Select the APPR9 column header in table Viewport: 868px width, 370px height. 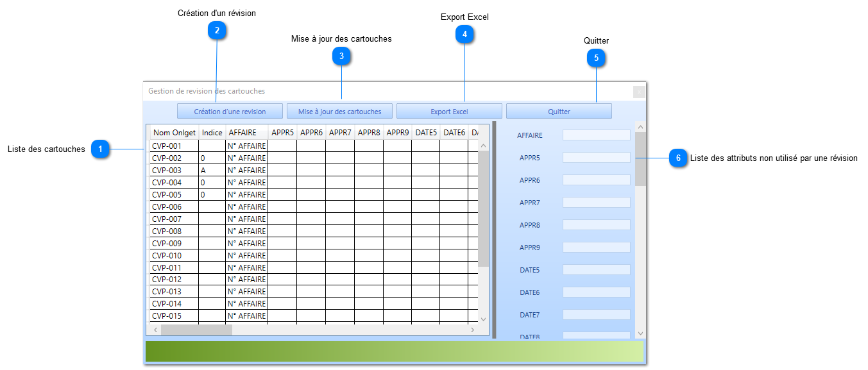[398, 133]
